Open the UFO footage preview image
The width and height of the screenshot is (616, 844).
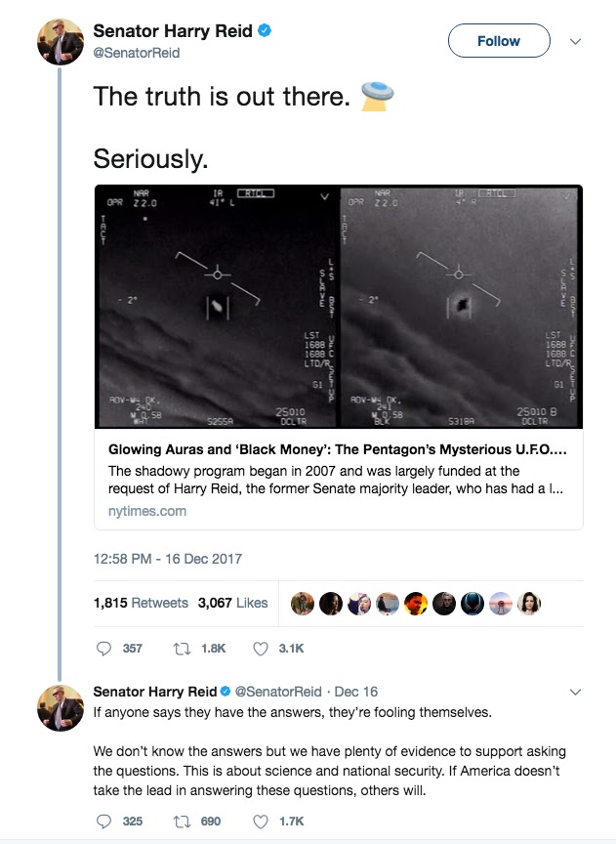(339, 307)
